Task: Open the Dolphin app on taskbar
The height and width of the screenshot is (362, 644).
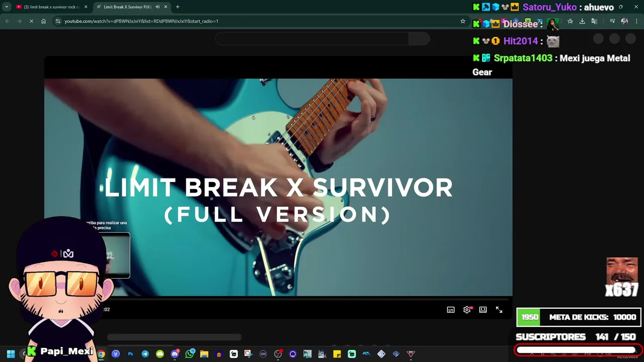Action: click(366, 354)
